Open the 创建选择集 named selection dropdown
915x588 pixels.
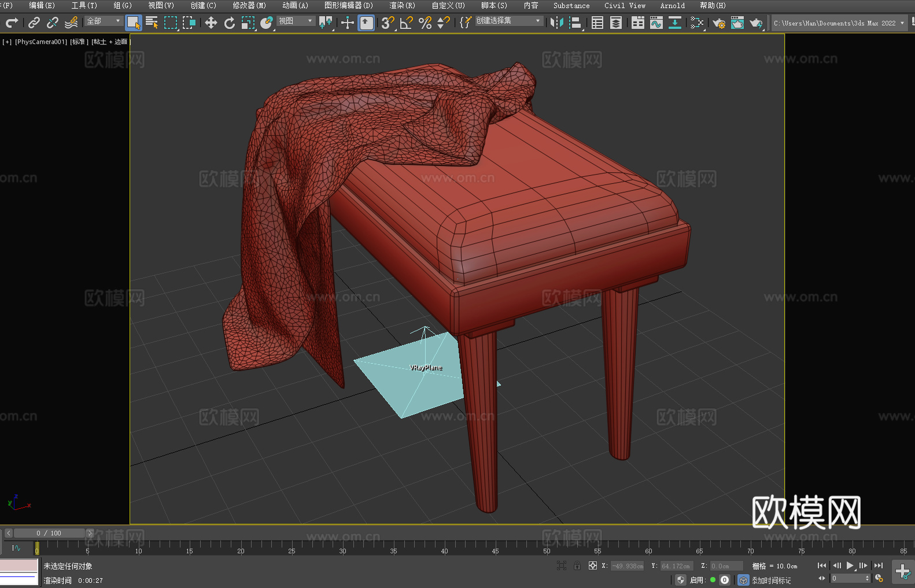[508, 21]
